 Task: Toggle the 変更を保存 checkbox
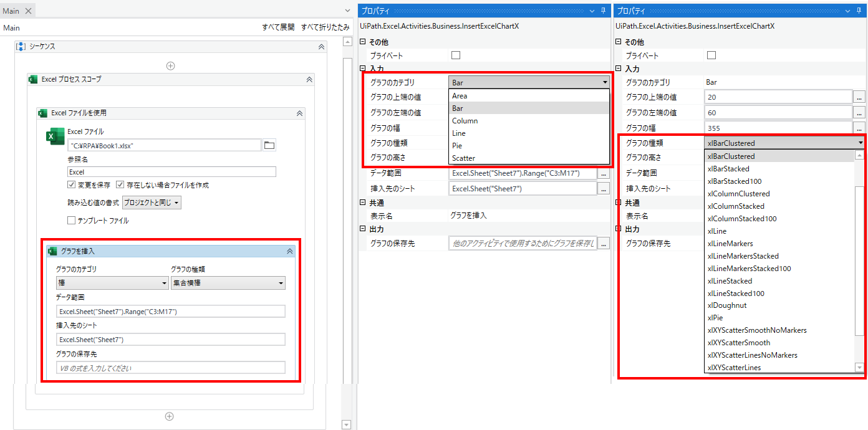point(71,185)
